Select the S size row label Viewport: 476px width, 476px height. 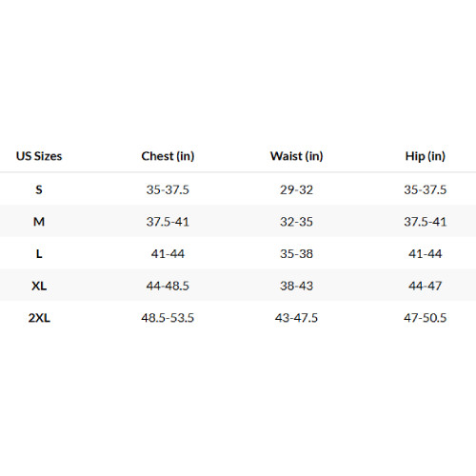(x=39, y=189)
